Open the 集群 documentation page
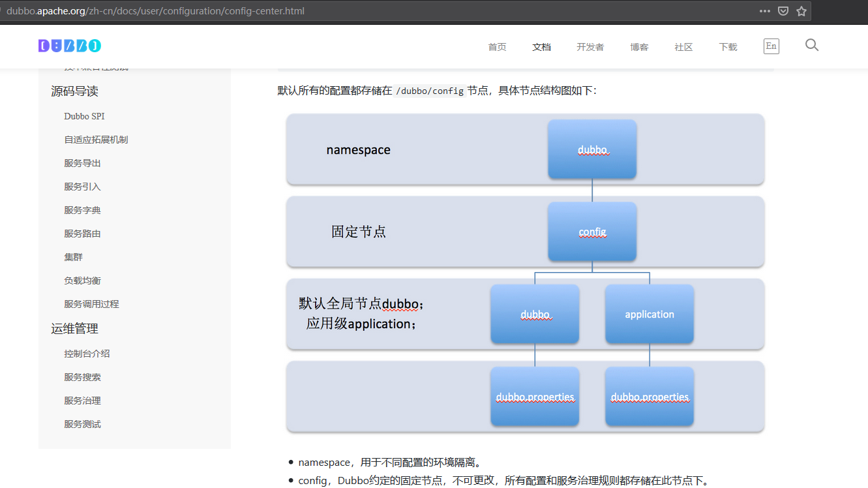 [73, 256]
